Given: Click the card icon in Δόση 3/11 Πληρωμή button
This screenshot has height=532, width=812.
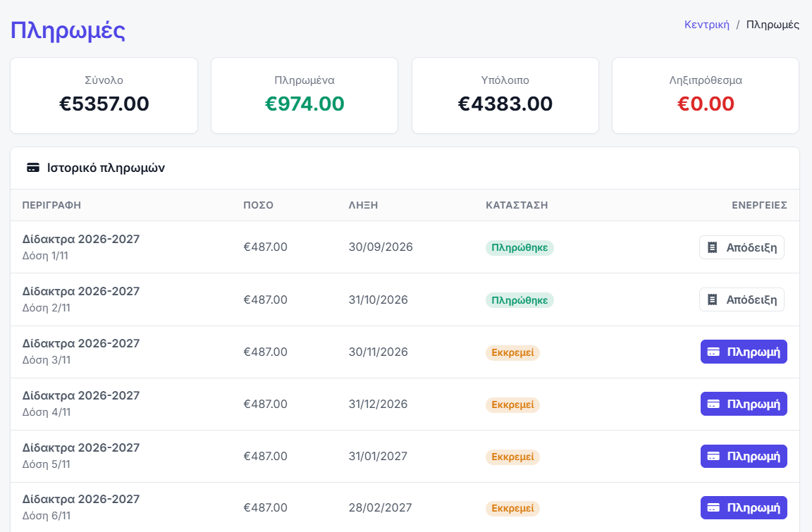Looking at the screenshot, I should tap(713, 352).
